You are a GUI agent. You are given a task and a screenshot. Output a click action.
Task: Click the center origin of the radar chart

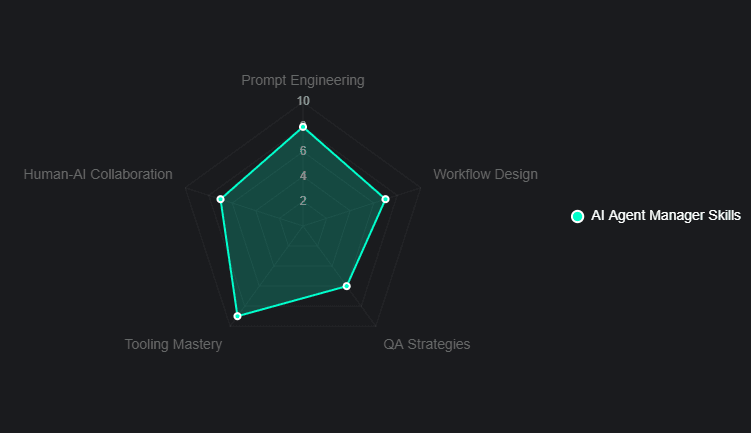(303, 226)
